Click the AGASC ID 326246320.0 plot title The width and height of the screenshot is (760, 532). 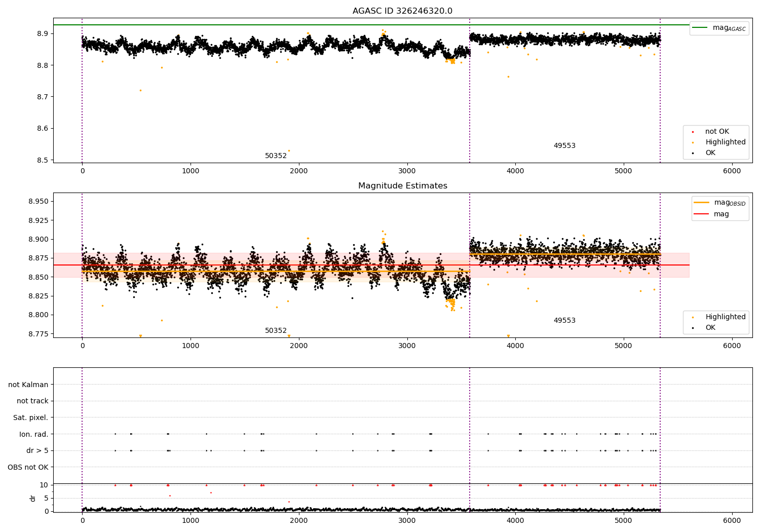click(x=402, y=11)
